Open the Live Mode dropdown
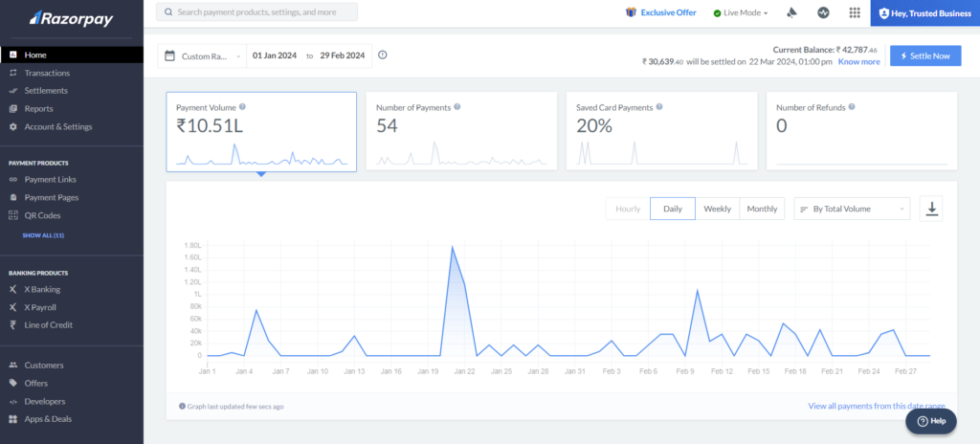This screenshot has width=980, height=444. (741, 13)
